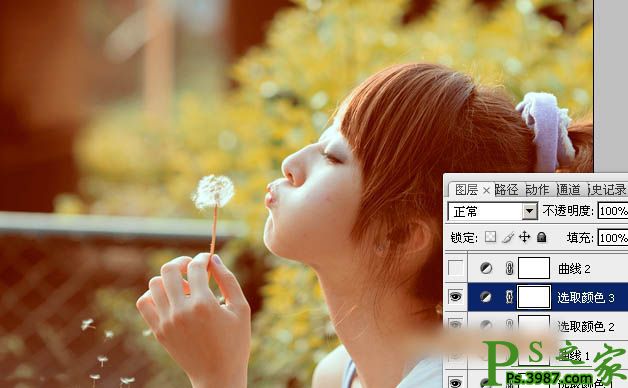Screen dimensions: 628x388
Task: Switch to the 通道 tab
Action: 568,190
